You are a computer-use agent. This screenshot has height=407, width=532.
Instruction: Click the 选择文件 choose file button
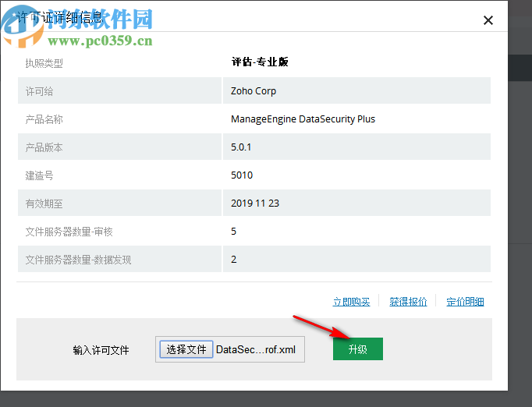tap(186, 349)
